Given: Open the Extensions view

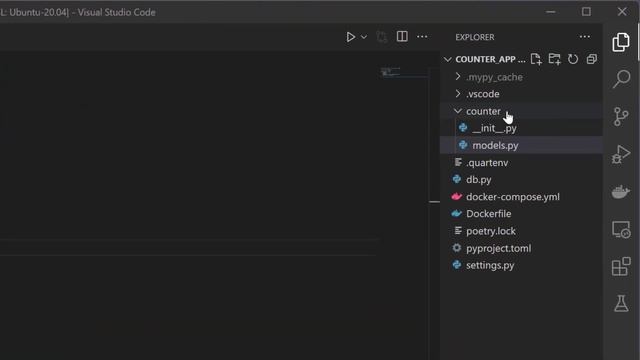Looking at the screenshot, I should [621, 267].
